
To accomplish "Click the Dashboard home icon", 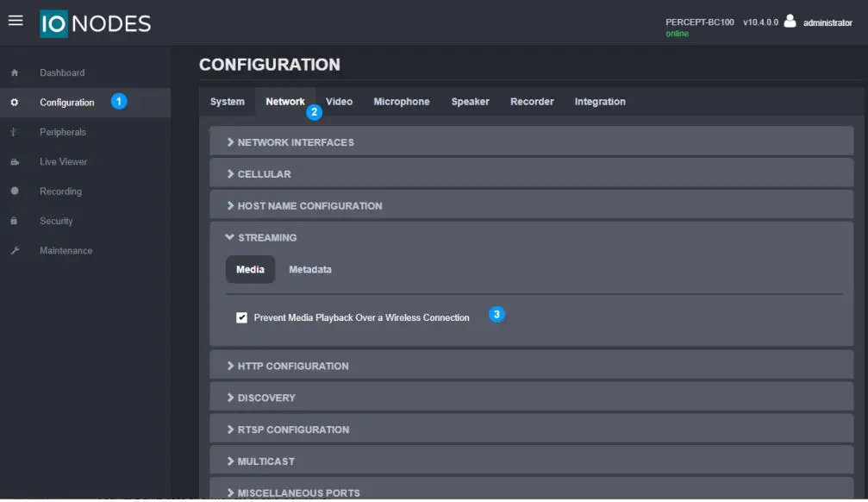I will tap(14, 73).
